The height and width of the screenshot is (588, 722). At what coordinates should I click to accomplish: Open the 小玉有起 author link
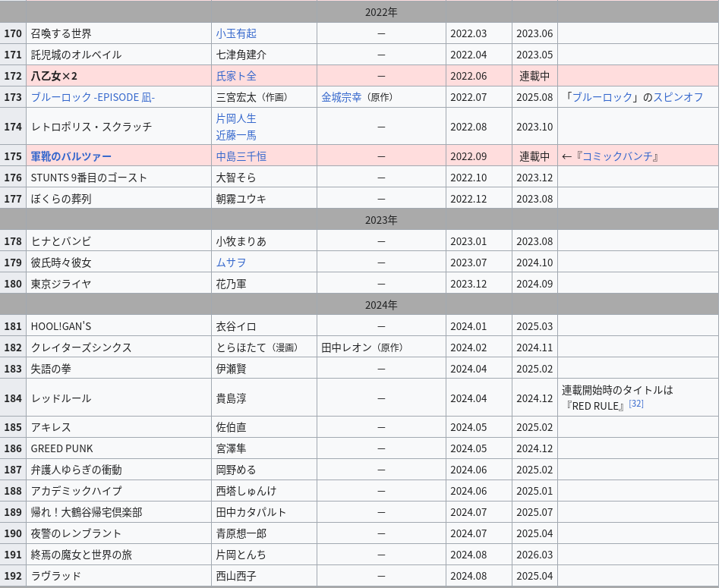(x=236, y=33)
